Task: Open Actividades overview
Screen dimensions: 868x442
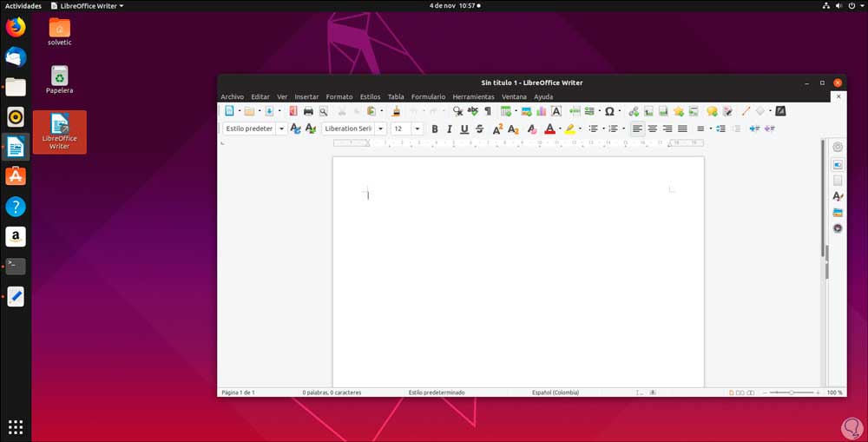Action: (23, 5)
